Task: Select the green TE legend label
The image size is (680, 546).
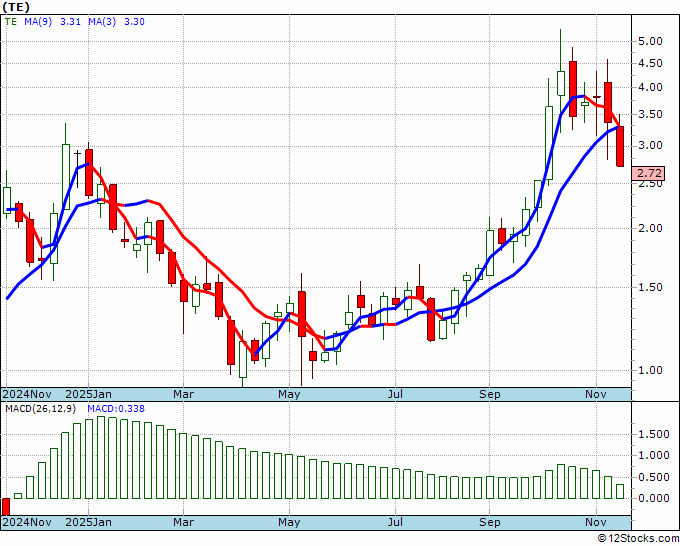Action: (x=11, y=22)
